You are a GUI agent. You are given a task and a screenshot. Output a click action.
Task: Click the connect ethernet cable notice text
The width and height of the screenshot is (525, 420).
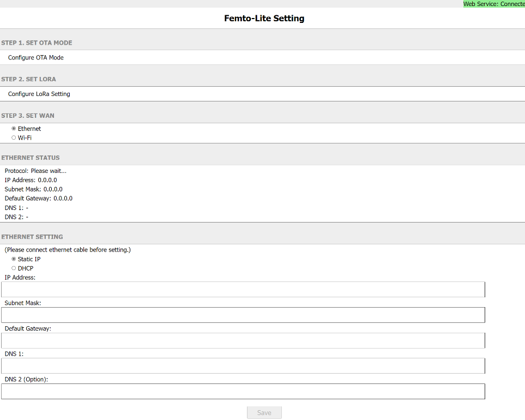[x=68, y=250]
